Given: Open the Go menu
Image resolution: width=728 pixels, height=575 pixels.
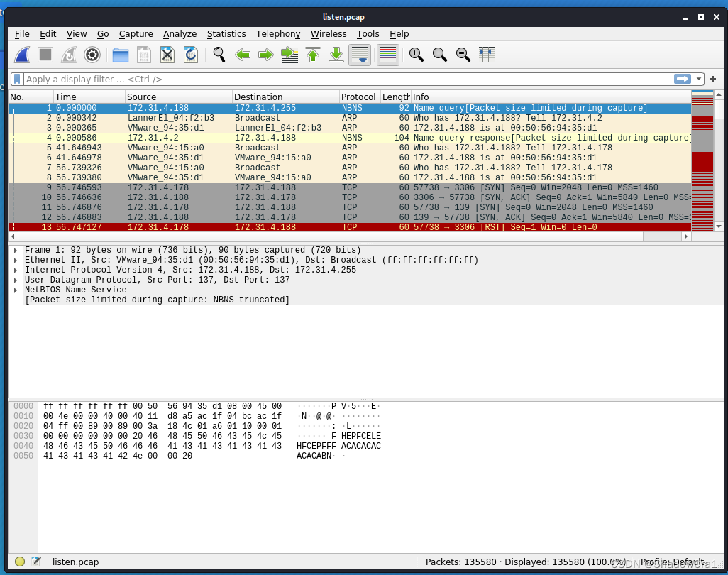Looking at the screenshot, I should 103,34.
